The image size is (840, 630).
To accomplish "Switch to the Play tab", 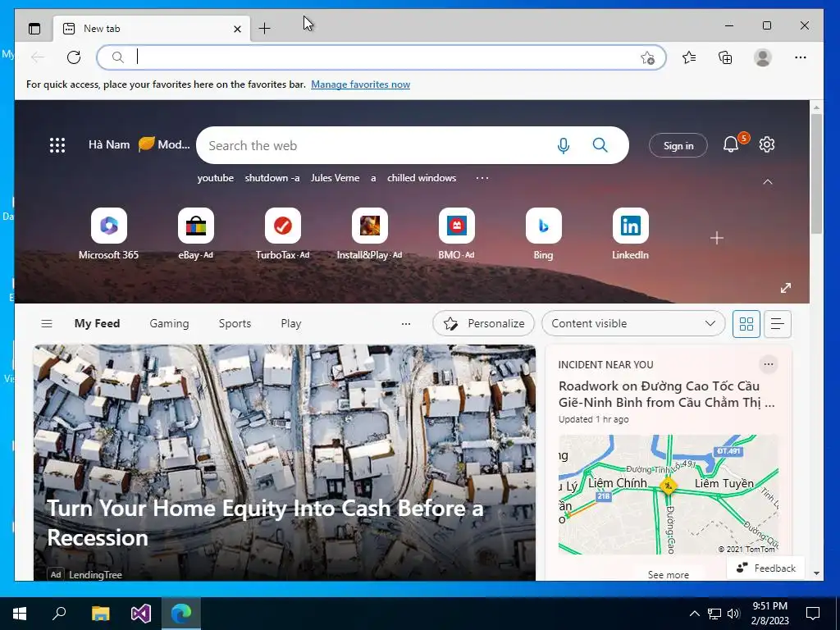I will 291,323.
